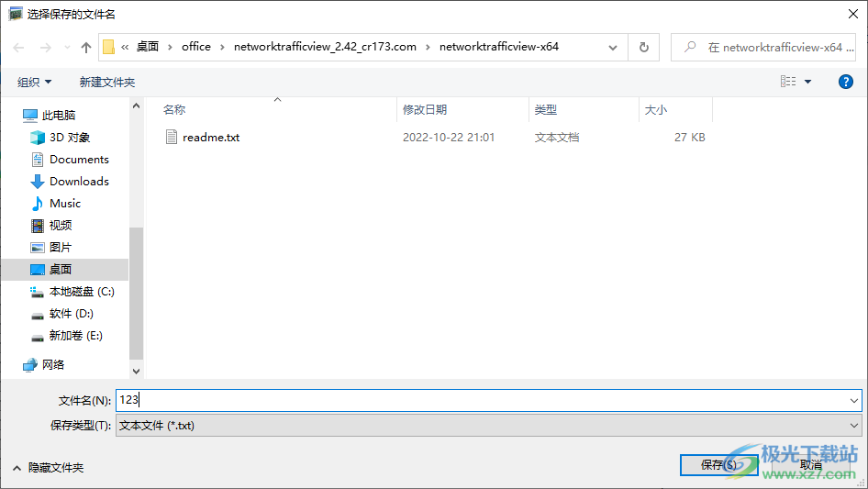Open Music folder in sidebar
The height and width of the screenshot is (489, 868).
(x=65, y=204)
